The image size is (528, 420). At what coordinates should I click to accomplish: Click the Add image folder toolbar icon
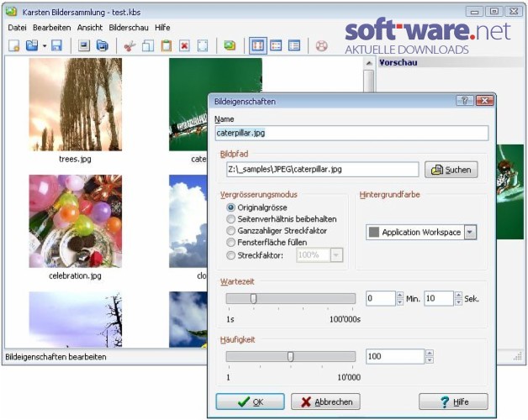(102, 45)
